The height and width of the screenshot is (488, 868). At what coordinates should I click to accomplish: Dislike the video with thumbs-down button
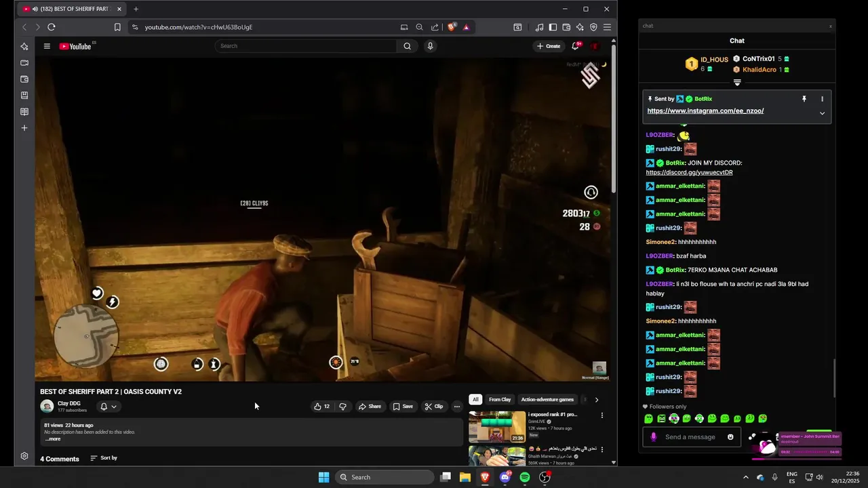pyautogui.click(x=342, y=407)
